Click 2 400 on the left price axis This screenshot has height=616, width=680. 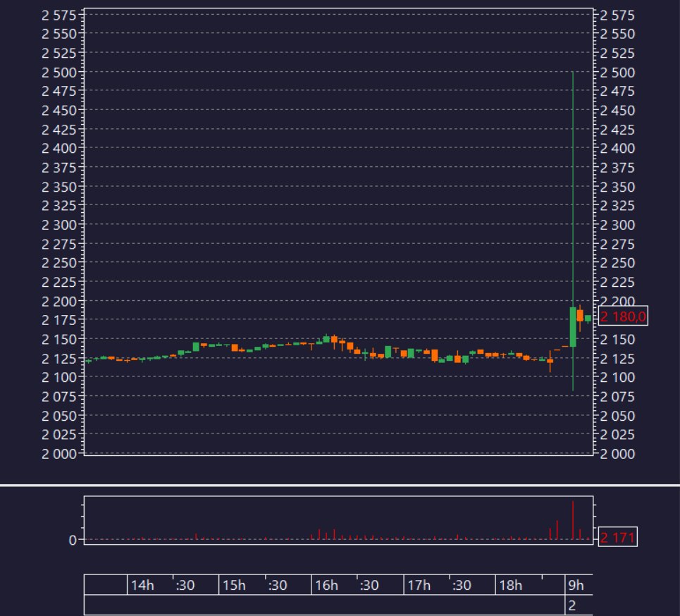tap(59, 148)
